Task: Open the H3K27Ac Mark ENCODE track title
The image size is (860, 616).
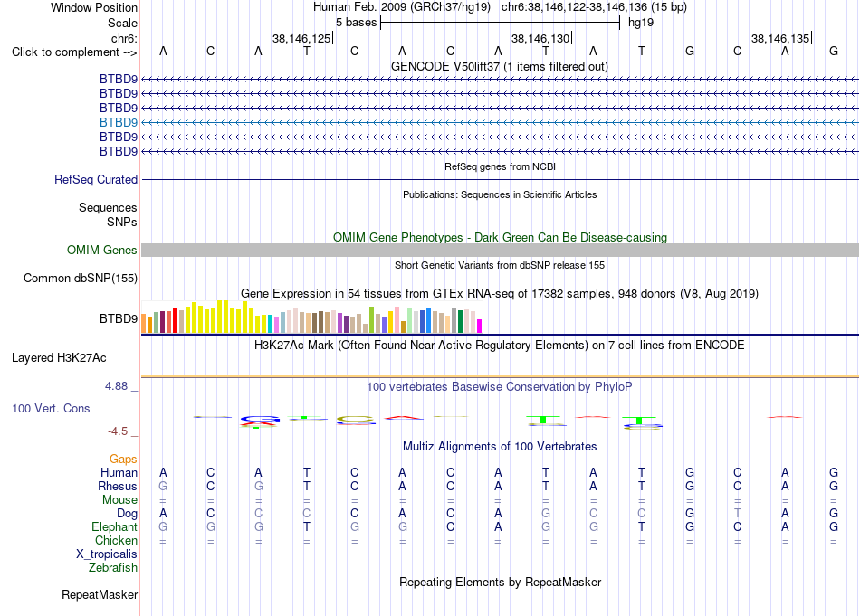Action: click(x=500, y=346)
